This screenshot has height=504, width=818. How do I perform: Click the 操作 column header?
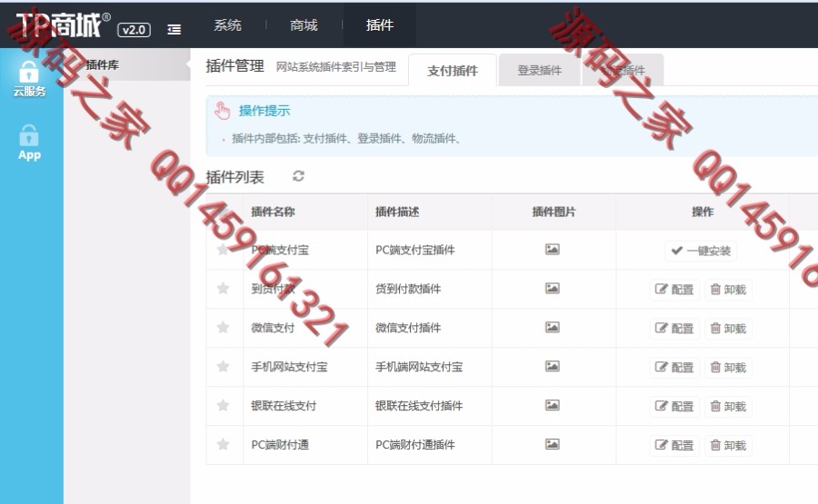703,212
